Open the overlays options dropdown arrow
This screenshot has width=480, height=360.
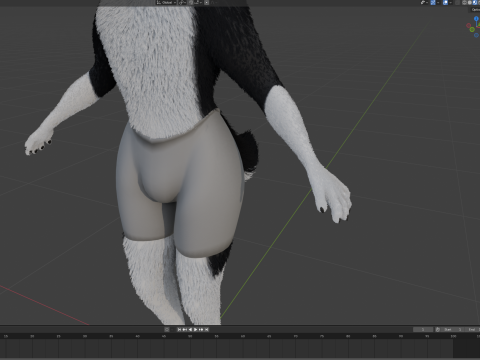pyautogui.click(x=451, y=2)
